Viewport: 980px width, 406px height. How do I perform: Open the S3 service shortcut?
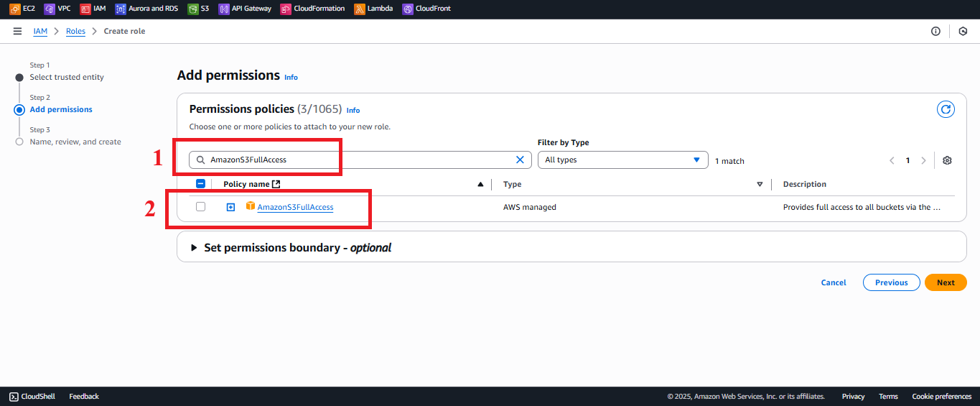pyautogui.click(x=199, y=9)
